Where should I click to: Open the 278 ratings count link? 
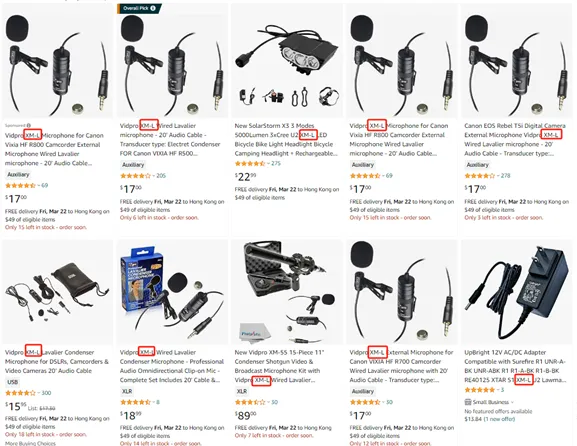pos(505,176)
